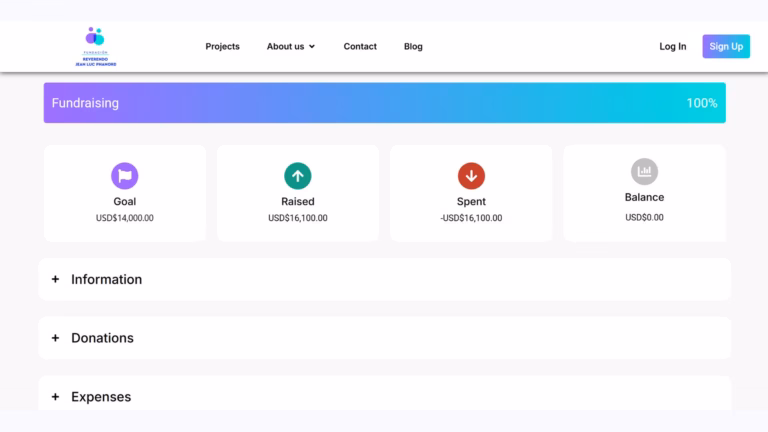Click the Log In link
This screenshot has width=768, height=432.
672,46
